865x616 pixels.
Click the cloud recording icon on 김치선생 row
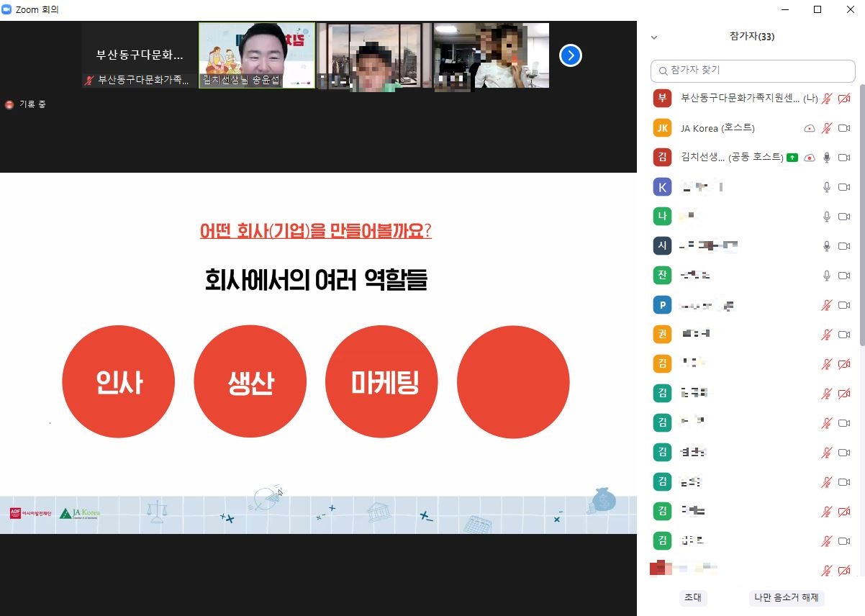click(x=810, y=157)
